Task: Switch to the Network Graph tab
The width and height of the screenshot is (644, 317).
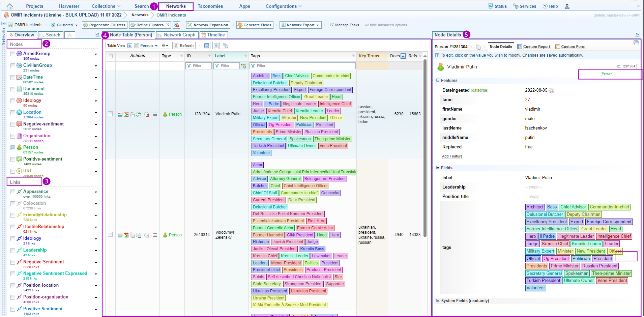Action: [177, 35]
